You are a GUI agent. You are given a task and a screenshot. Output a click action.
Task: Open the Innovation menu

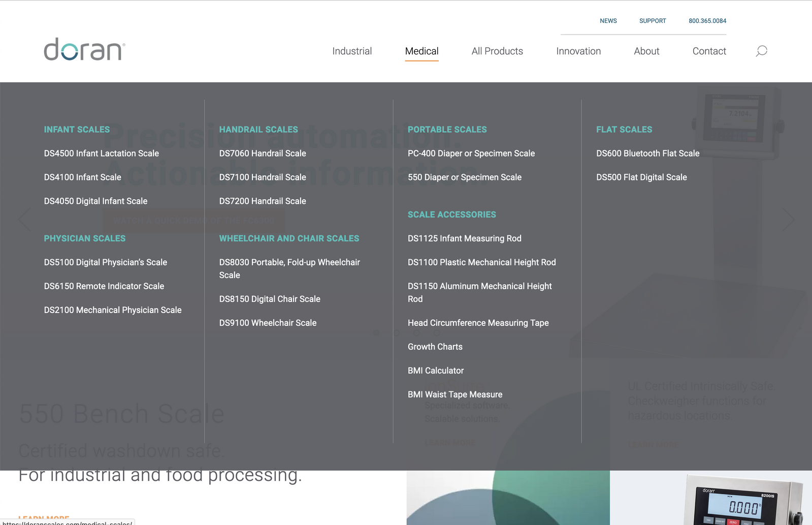[x=578, y=51]
